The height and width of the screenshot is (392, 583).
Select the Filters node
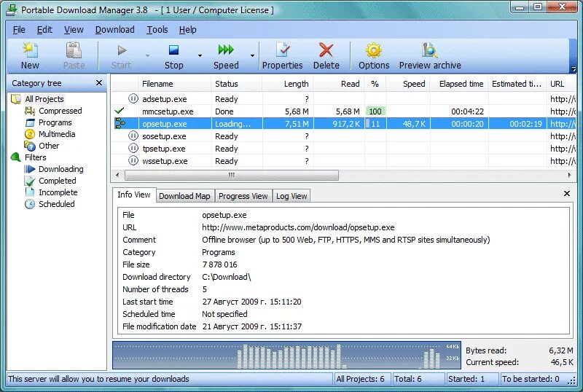click(35, 157)
